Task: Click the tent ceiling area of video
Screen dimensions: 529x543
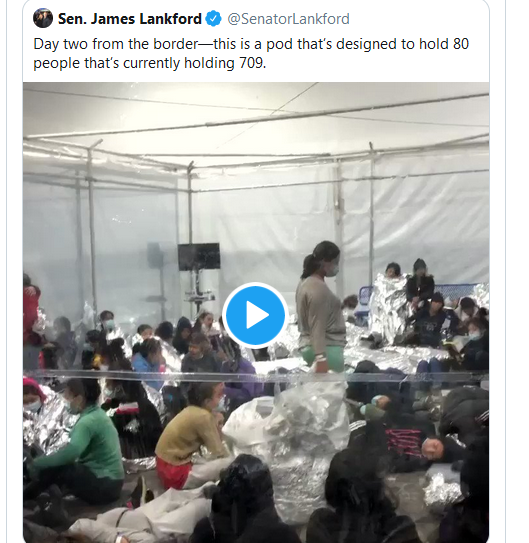Action: [256, 118]
